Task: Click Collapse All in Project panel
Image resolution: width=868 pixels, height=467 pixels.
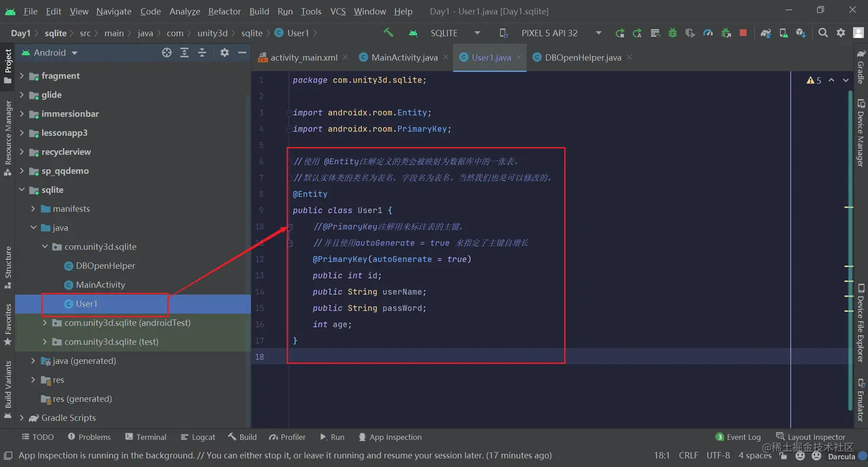Action: 202,52
